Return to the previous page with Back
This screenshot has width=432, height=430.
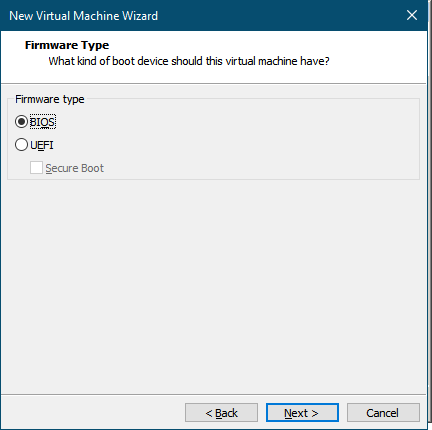(221, 413)
